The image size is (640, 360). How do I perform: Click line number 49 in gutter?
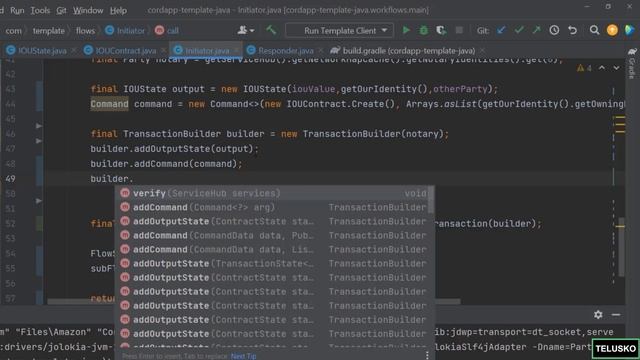point(11,179)
